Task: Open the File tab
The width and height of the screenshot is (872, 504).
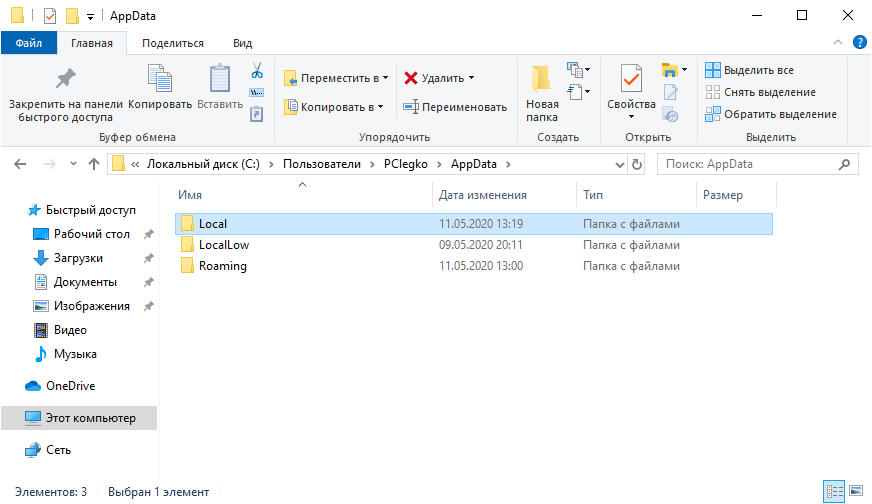Action: (28, 43)
